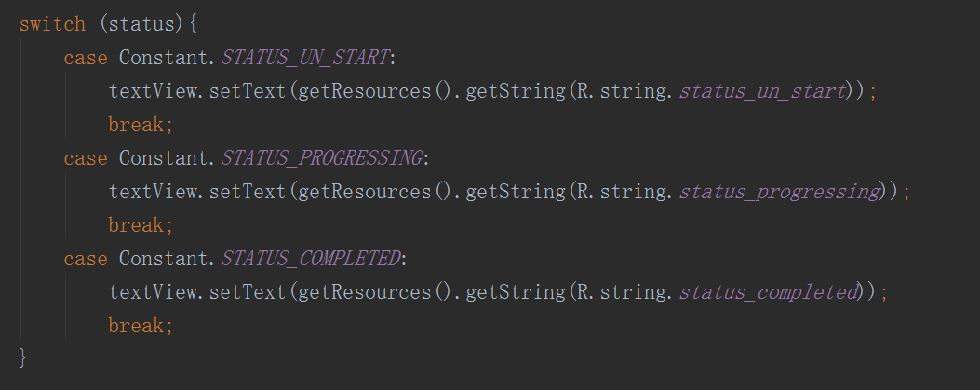The width and height of the screenshot is (980, 390).
Task: Click the opening brace after switch (status)
Action: pos(193,24)
